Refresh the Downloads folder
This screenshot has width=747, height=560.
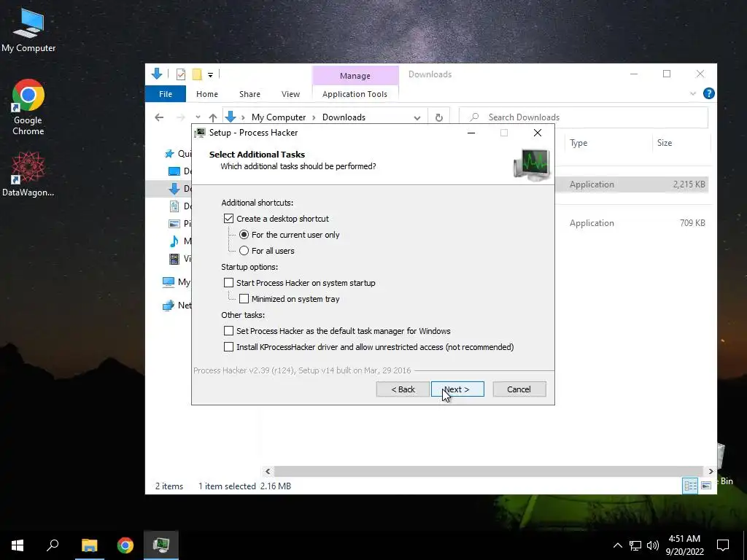438,117
